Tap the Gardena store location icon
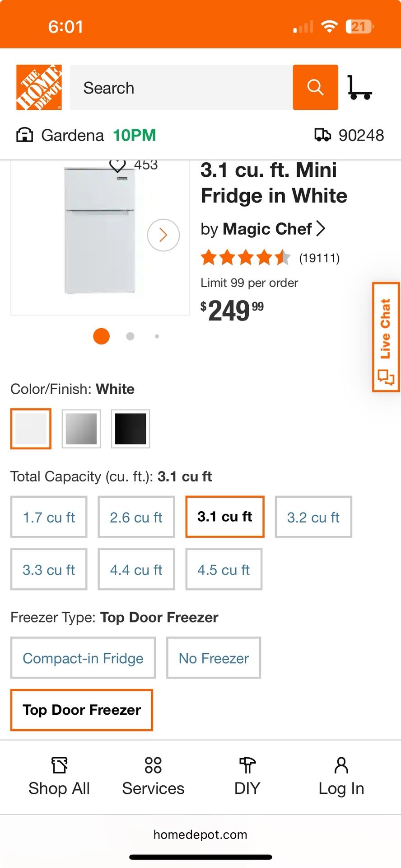 point(24,135)
